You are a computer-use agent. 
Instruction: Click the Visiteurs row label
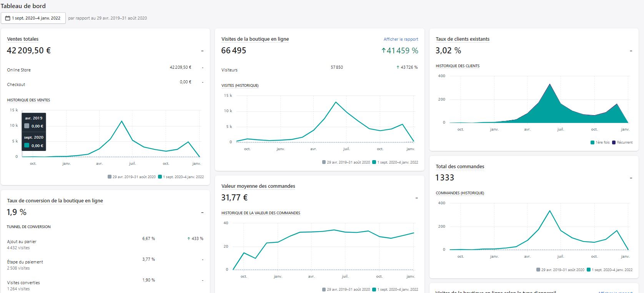click(230, 70)
